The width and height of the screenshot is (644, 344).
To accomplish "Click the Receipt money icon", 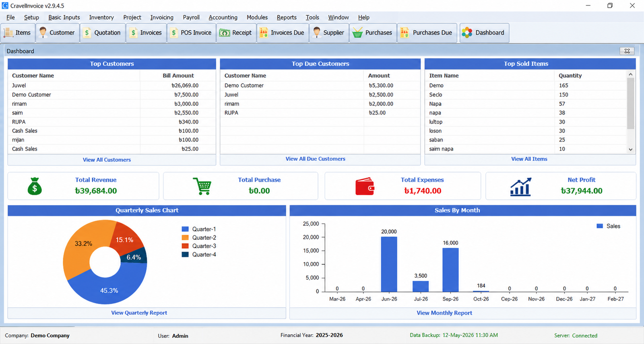I will tap(225, 33).
